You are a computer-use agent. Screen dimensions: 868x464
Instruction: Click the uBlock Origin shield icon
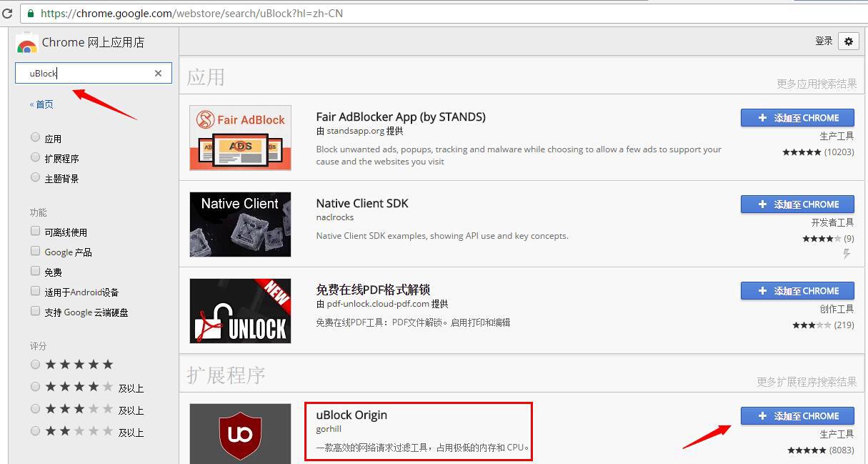pos(240,434)
